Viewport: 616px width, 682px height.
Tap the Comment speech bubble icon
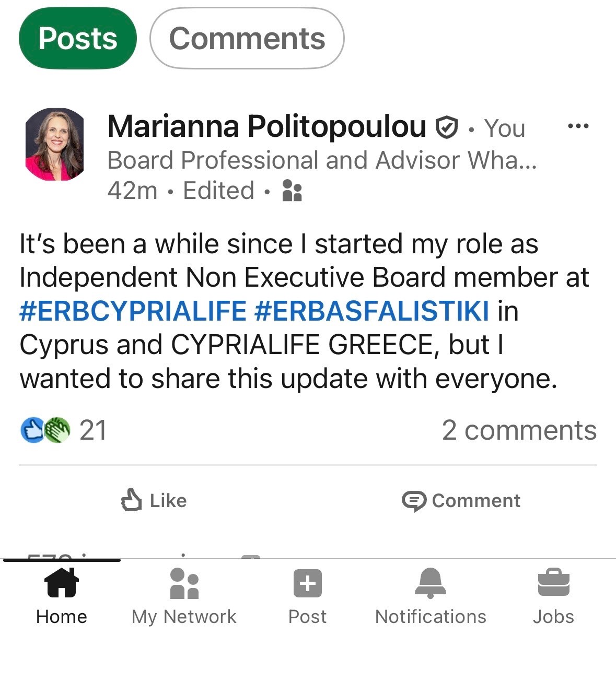(x=414, y=501)
